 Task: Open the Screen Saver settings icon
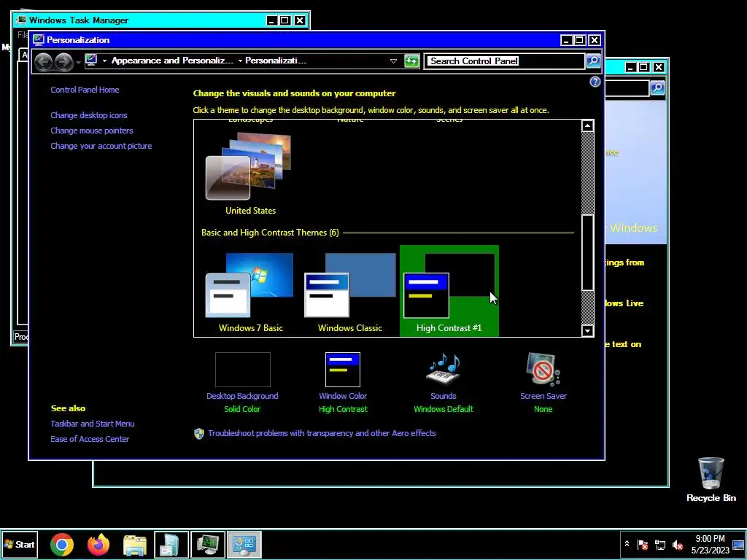543,369
